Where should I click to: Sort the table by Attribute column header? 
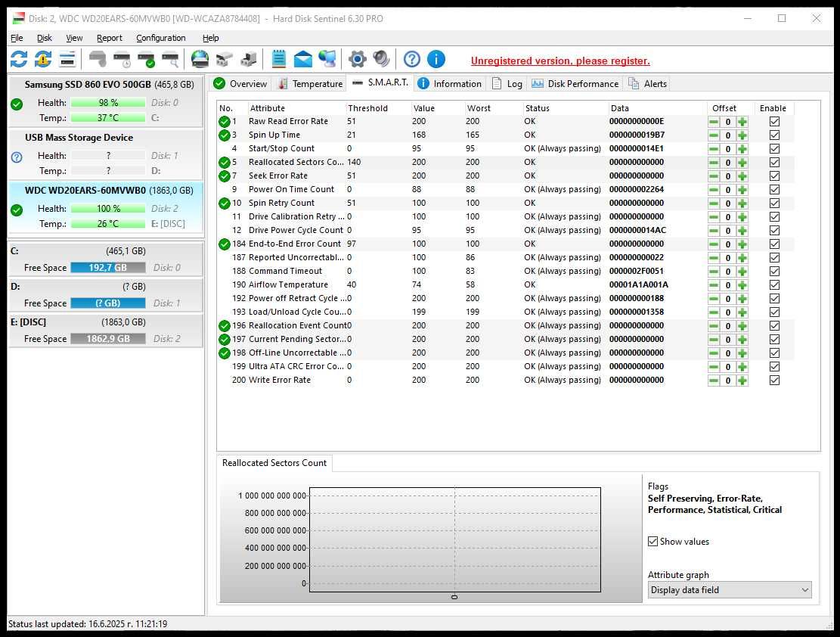(x=296, y=108)
